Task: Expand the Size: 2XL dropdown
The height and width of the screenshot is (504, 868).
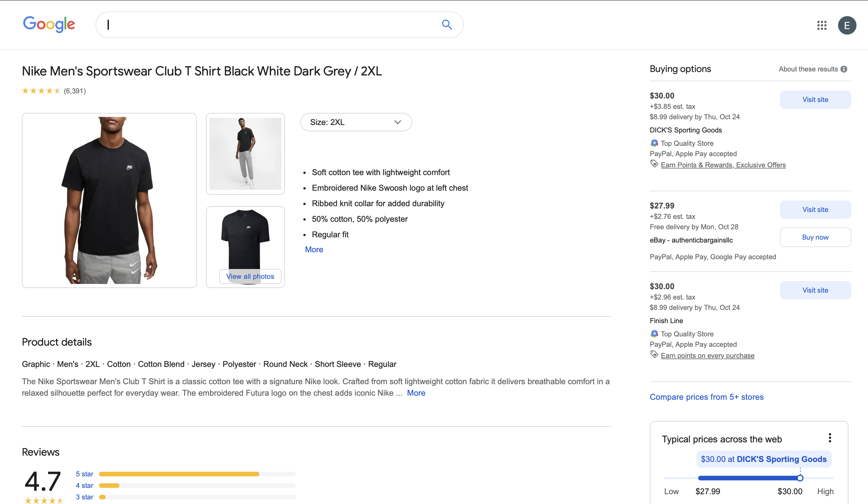Action: (356, 122)
